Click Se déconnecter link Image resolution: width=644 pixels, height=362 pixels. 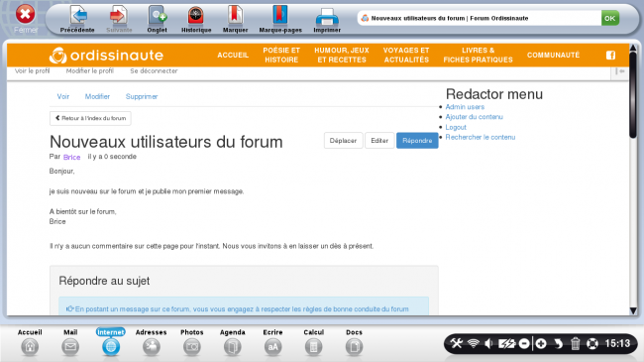pyautogui.click(x=154, y=71)
